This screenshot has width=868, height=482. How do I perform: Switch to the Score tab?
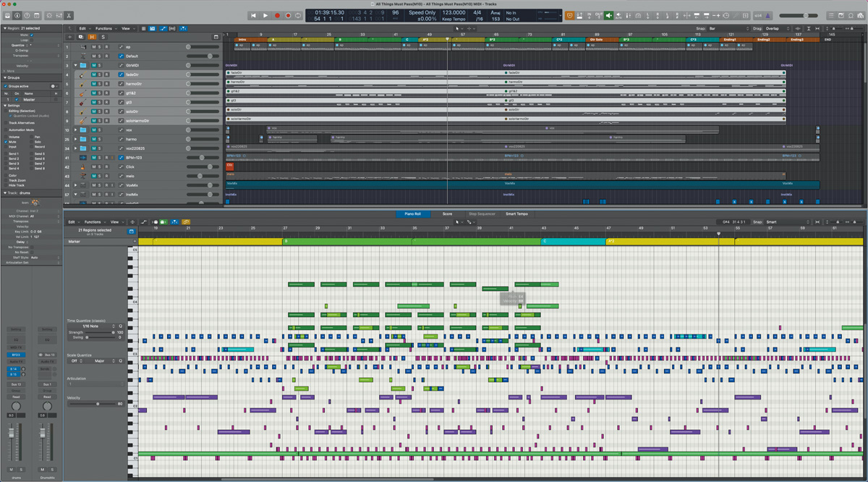(448, 213)
